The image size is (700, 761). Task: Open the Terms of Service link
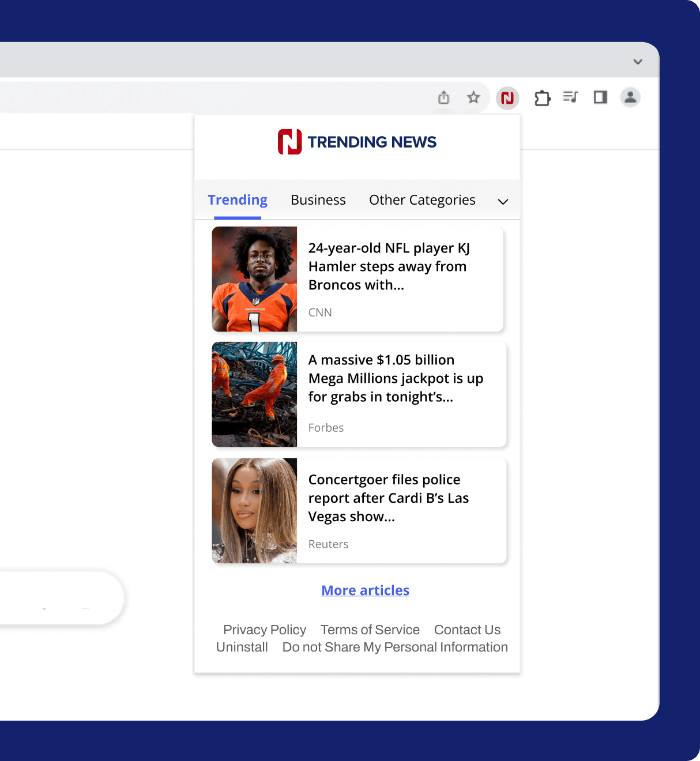370,630
